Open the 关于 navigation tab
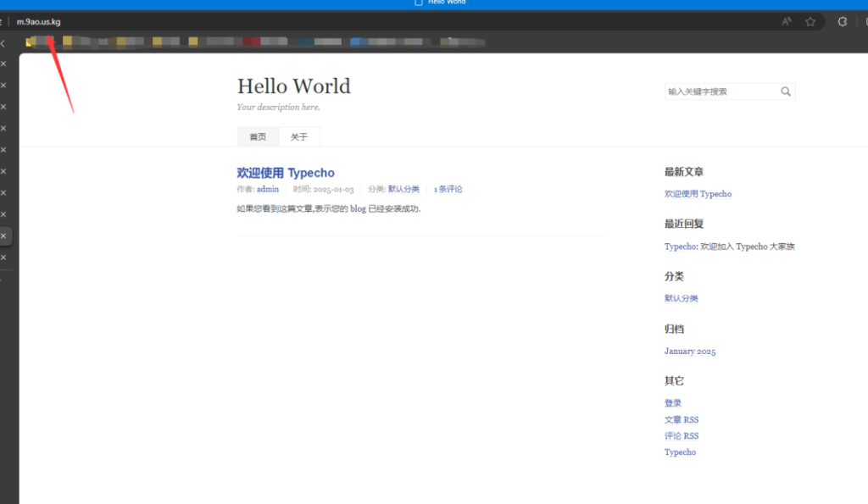 point(299,137)
